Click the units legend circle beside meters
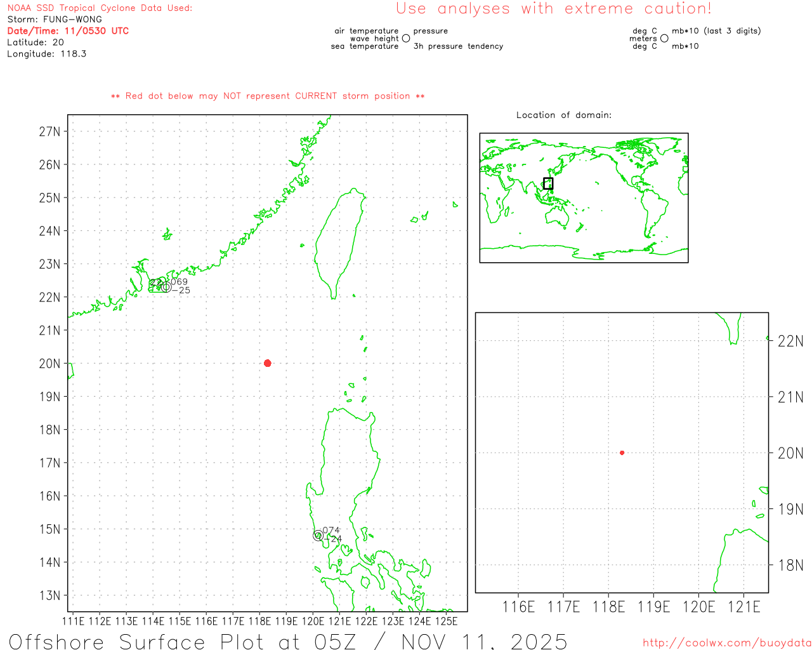This screenshot has width=812, height=650. [664, 38]
